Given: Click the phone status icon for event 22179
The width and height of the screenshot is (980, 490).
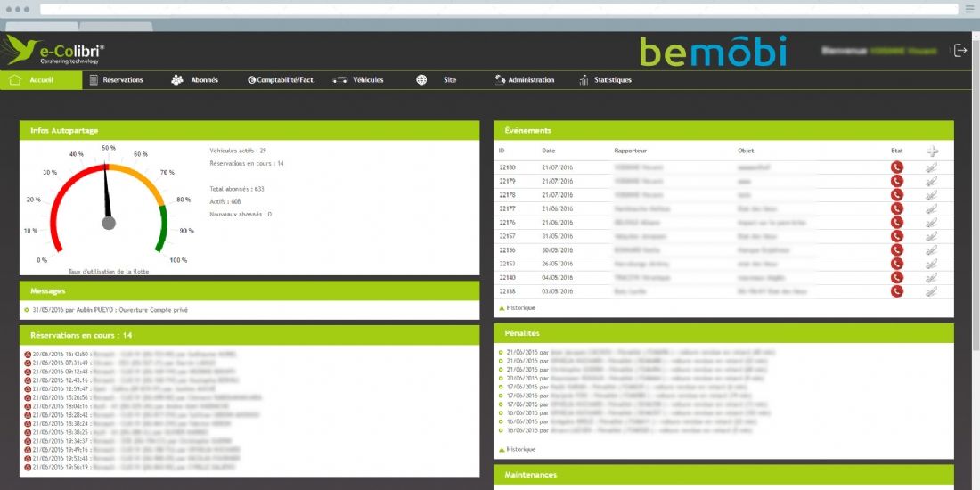Looking at the screenshot, I should 897,181.
